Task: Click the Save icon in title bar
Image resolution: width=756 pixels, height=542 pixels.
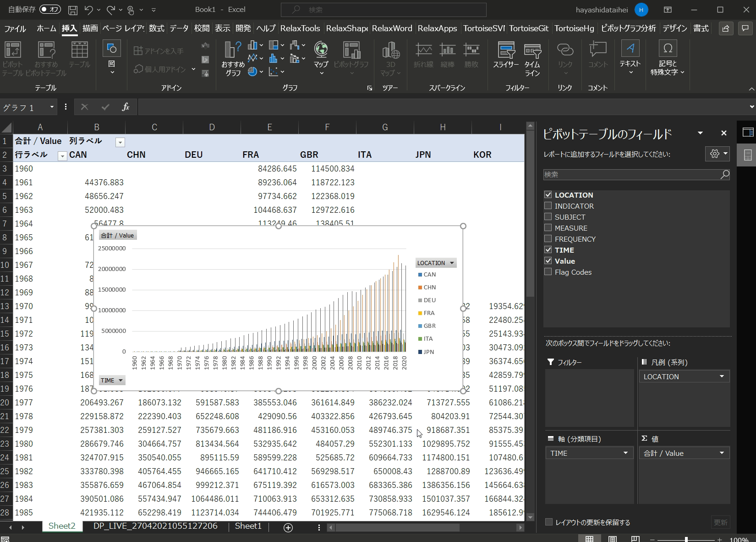Action: pos(72,10)
